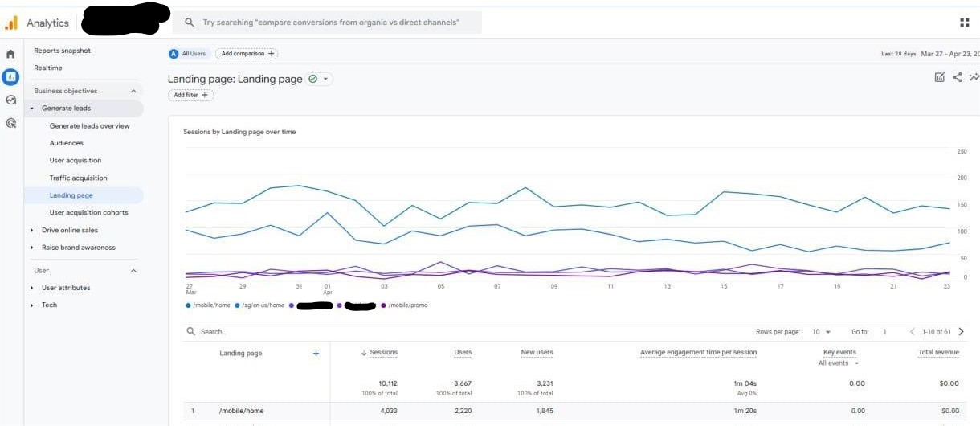Viewport: 980px width, 426px height.
Task: Open the Rows per page dropdown
Action: [822, 331]
